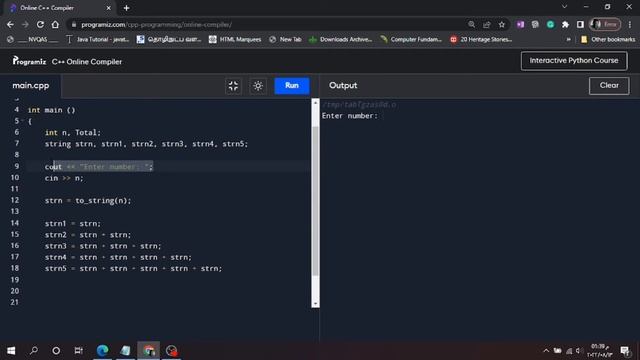
Task: Click the Programiz logo
Action: click(x=29, y=61)
